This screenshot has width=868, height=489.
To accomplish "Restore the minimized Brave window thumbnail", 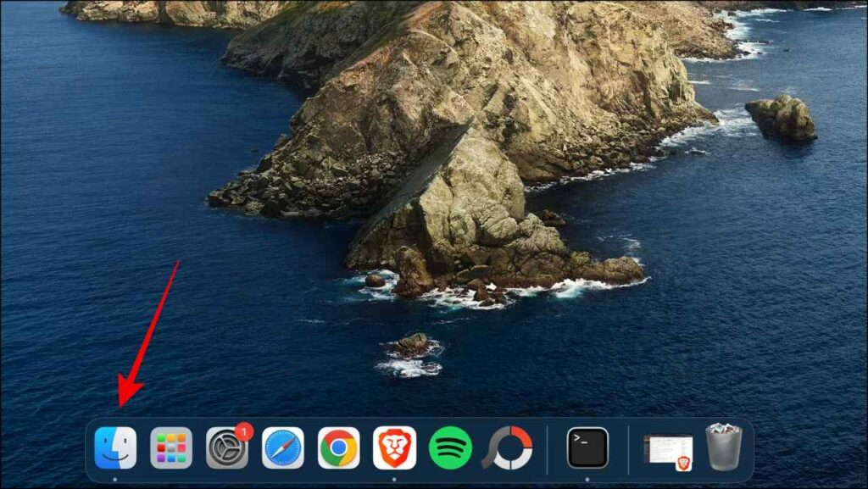I will pos(665,449).
